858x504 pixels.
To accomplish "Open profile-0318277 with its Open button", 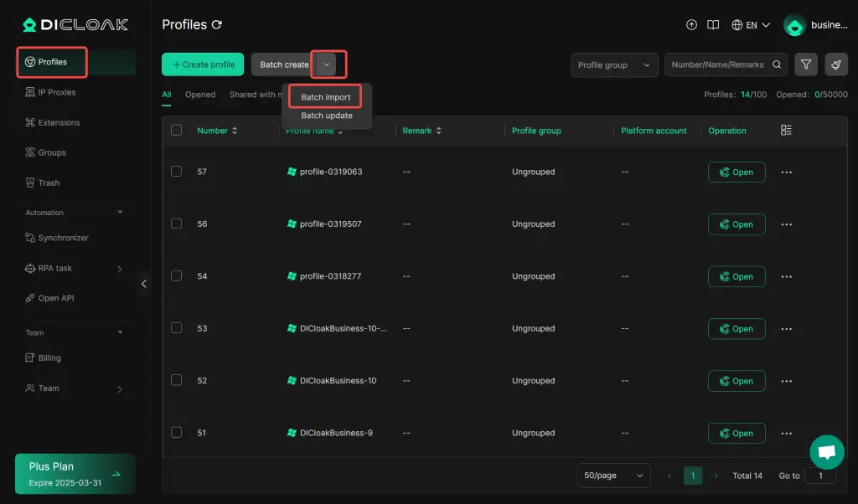I will click(x=736, y=276).
